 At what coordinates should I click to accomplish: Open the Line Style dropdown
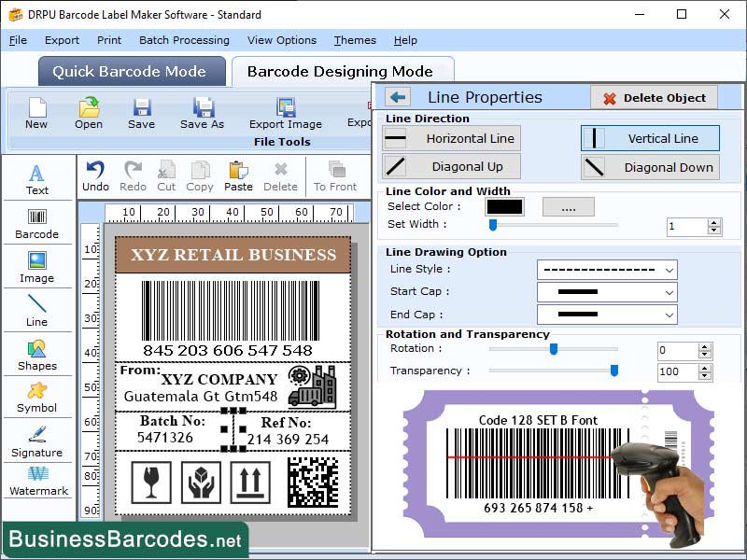point(607,269)
